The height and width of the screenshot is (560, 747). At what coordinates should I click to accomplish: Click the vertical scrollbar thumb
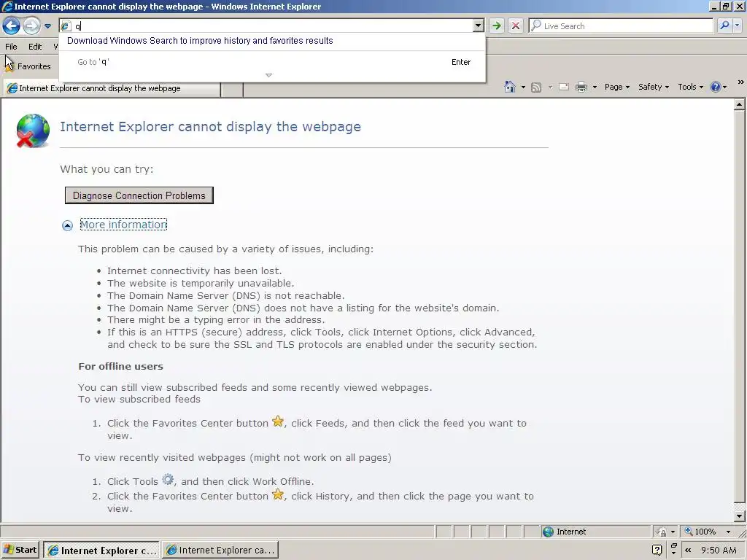[740, 306]
